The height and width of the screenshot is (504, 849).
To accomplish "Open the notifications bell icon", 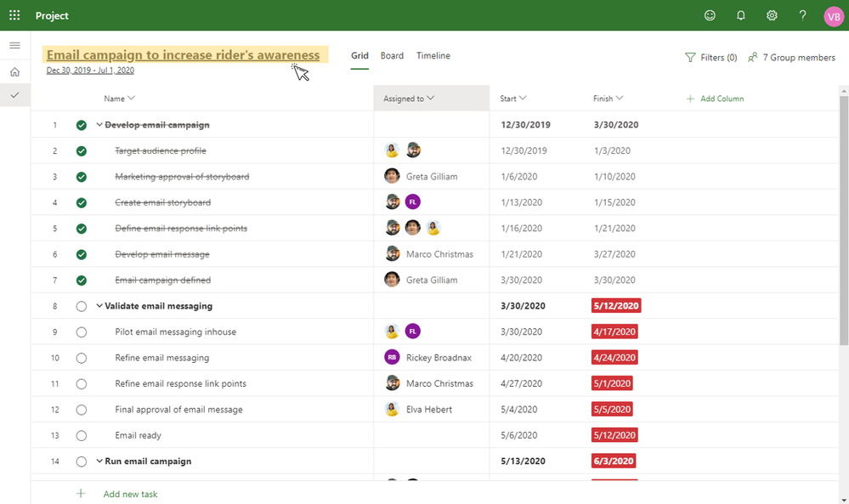I will click(x=741, y=15).
